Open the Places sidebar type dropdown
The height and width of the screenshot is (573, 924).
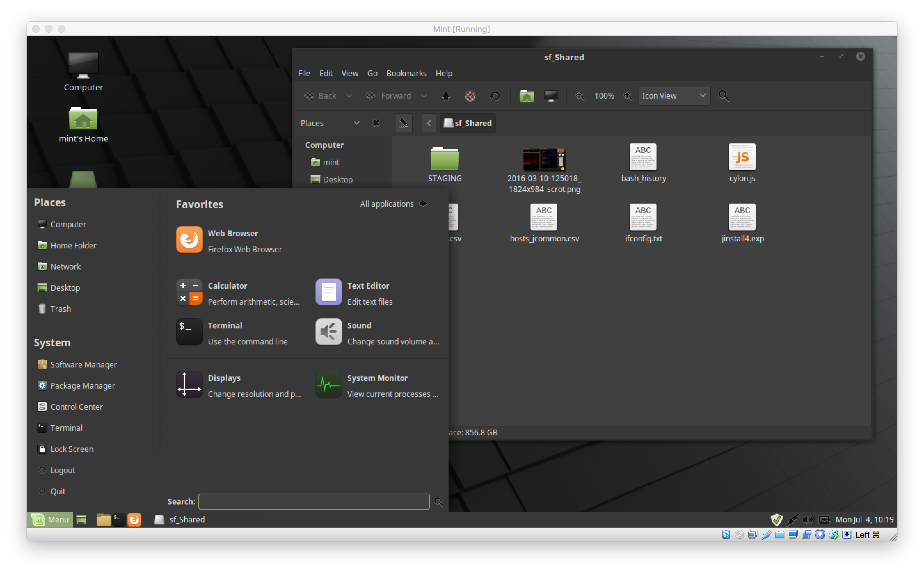[330, 123]
